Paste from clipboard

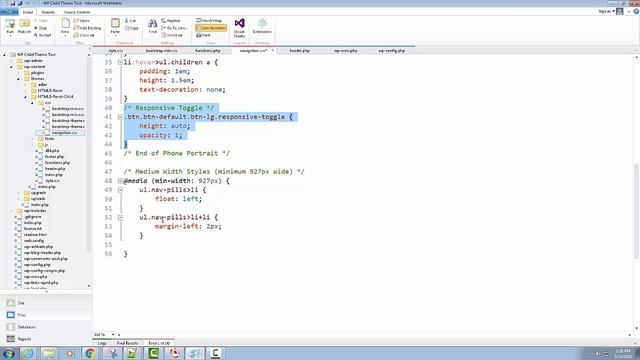coord(115,27)
